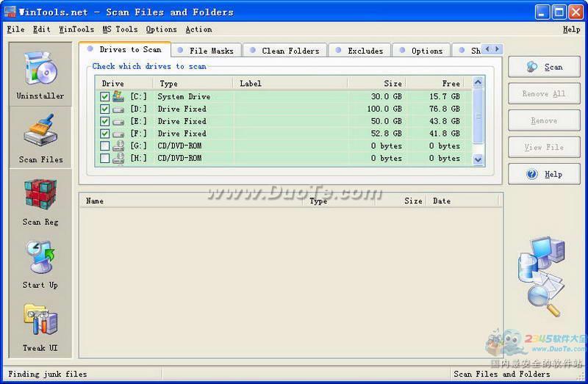The image size is (588, 384).
Task: Check the G: drive checkbox
Action: click(105, 145)
